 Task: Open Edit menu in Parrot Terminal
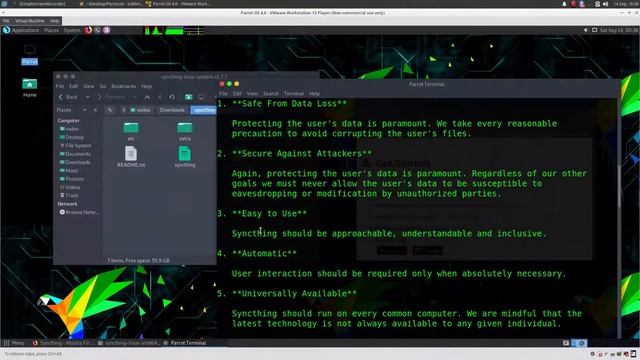tap(237, 94)
